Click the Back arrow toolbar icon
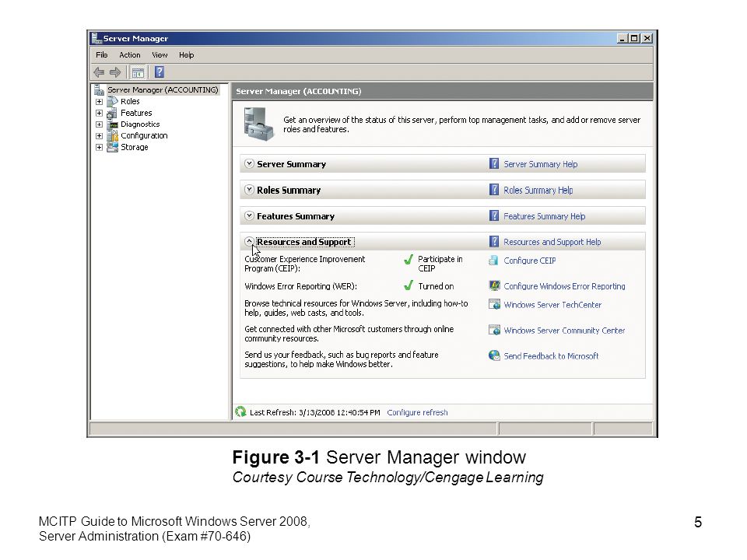The height and width of the screenshot is (560, 747). [99, 72]
